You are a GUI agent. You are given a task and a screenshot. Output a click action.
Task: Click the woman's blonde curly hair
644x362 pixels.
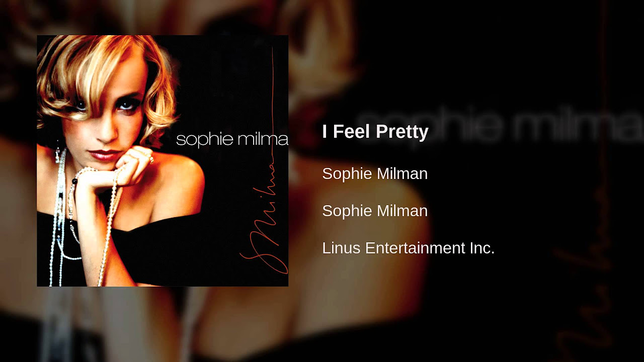click(101, 70)
